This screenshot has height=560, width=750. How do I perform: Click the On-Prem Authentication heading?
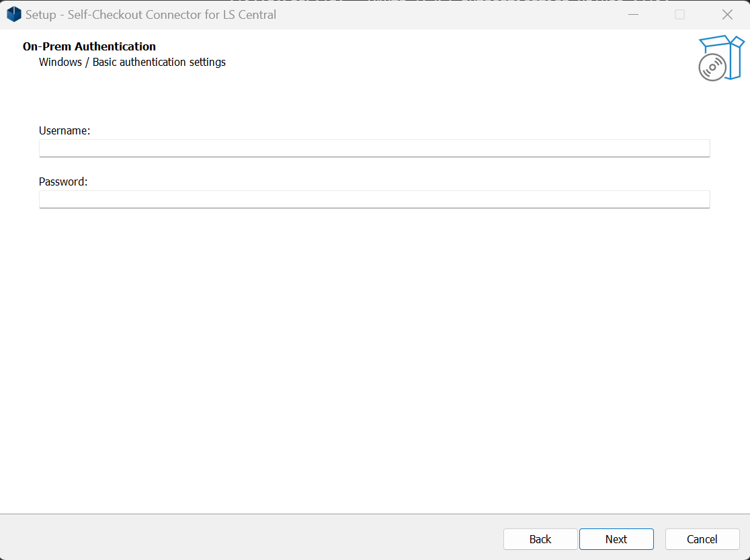click(89, 46)
